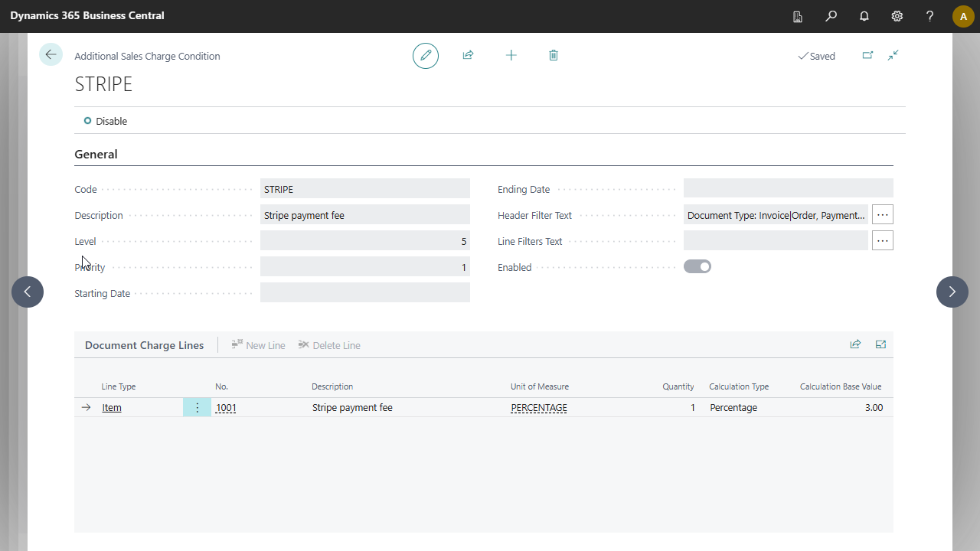Click Delete Line action
This screenshot has width=980, height=551.
[329, 345]
